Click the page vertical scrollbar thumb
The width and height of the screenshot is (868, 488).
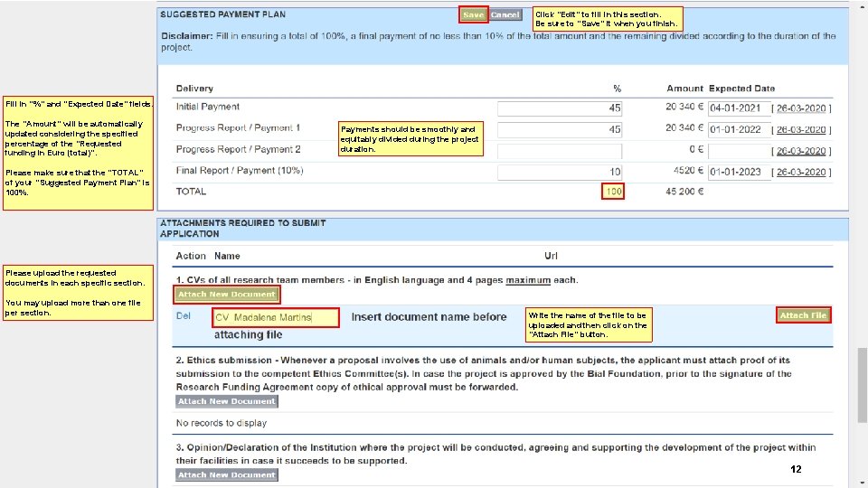(862, 385)
